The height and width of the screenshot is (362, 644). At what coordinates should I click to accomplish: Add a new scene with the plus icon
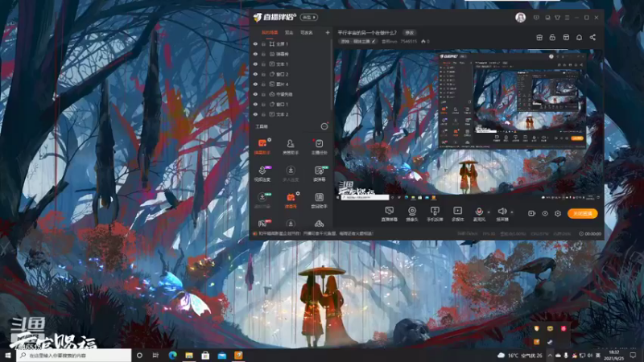coord(328,32)
